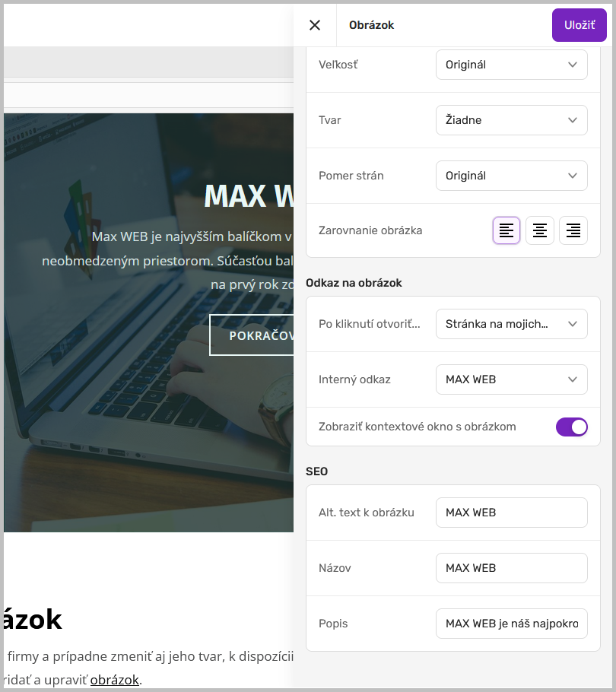Toggle Zobraziť kontextové okno s obrázkom
The width and height of the screenshot is (616, 692).
pos(571,427)
